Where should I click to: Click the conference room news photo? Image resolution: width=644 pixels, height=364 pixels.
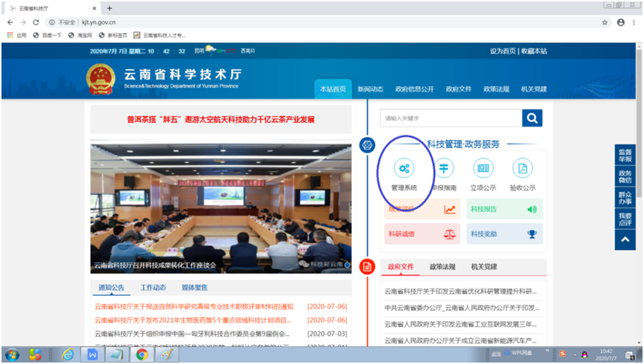click(221, 208)
